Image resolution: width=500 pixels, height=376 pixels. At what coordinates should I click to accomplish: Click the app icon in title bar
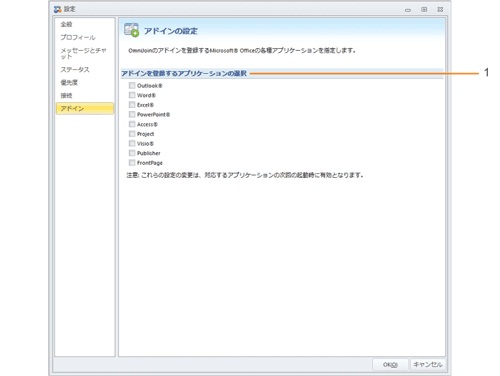click(58, 9)
